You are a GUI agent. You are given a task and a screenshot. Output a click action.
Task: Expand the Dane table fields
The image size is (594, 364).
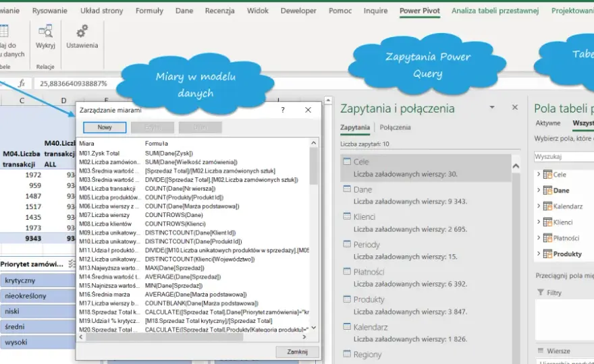tap(539, 190)
